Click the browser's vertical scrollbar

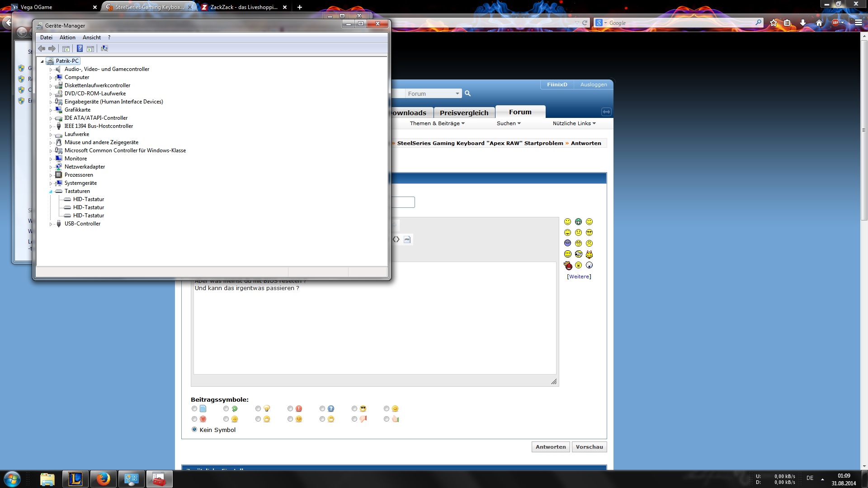(863, 131)
